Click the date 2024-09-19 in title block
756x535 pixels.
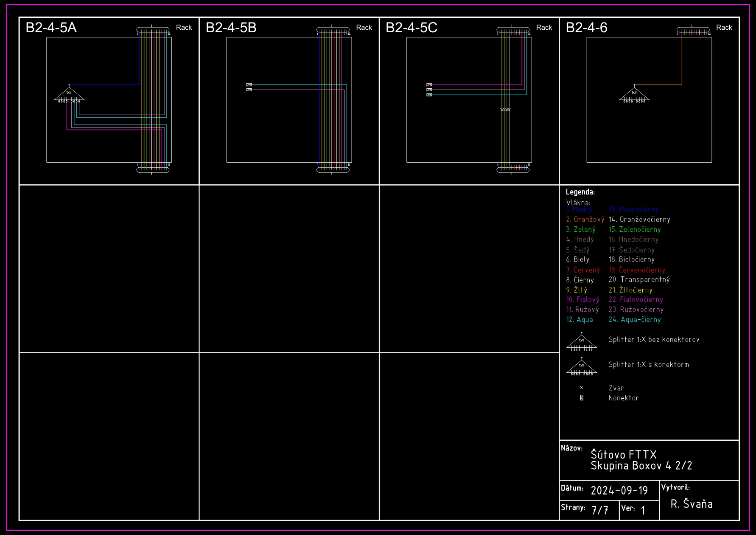pos(619,491)
